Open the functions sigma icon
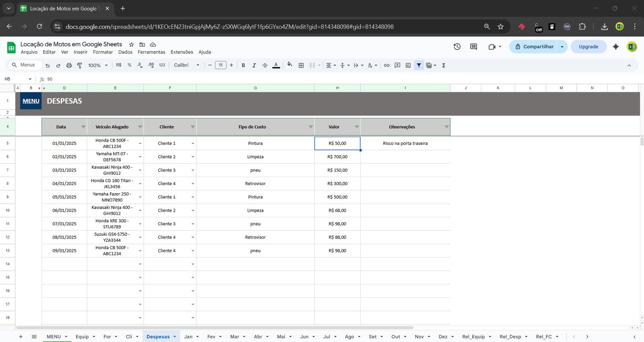Image resolution: width=644 pixels, height=342 pixels. click(444, 65)
